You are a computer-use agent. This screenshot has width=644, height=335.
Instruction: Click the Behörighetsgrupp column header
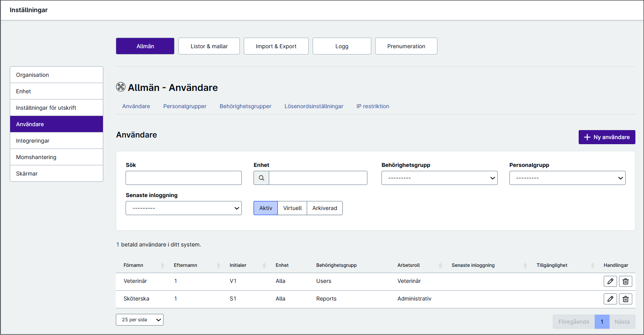(336, 265)
